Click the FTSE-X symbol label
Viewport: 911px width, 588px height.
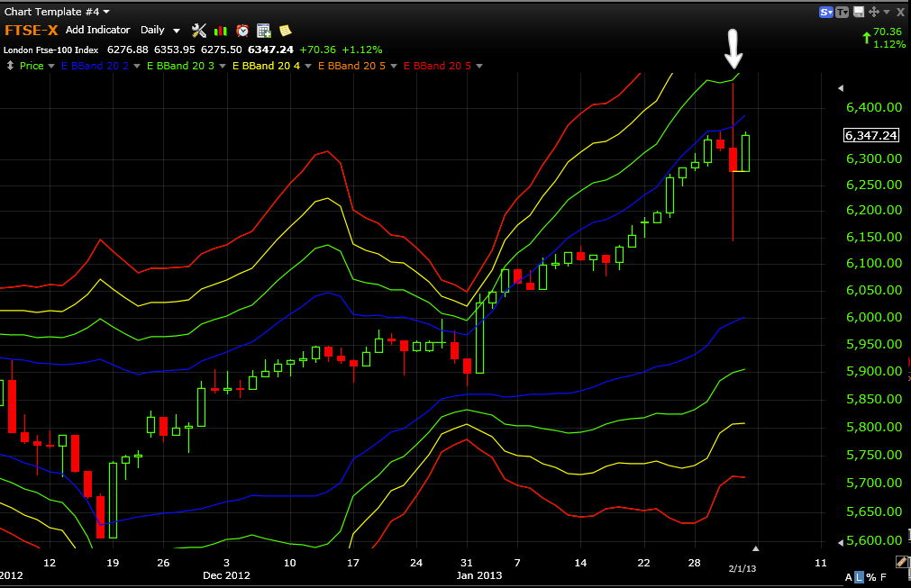coord(32,31)
